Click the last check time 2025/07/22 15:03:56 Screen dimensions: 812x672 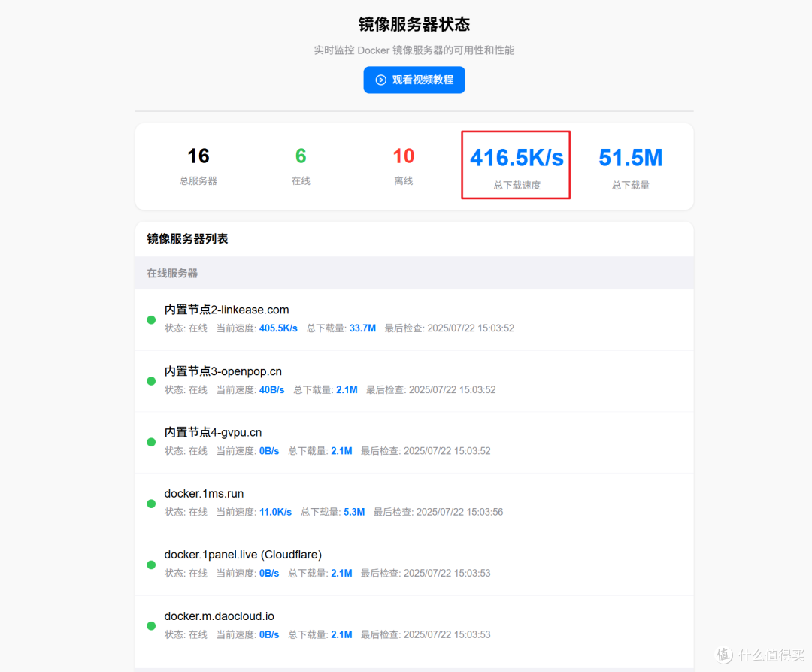(460, 512)
